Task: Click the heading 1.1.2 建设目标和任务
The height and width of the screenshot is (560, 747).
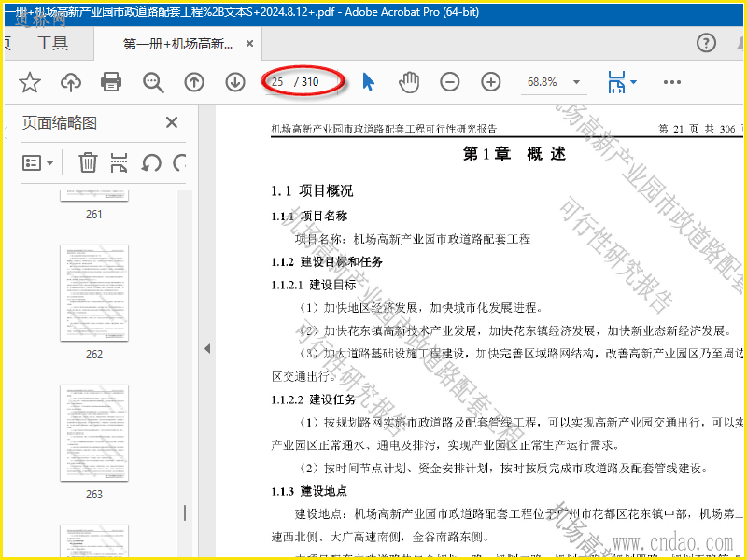Action: tap(326, 262)
